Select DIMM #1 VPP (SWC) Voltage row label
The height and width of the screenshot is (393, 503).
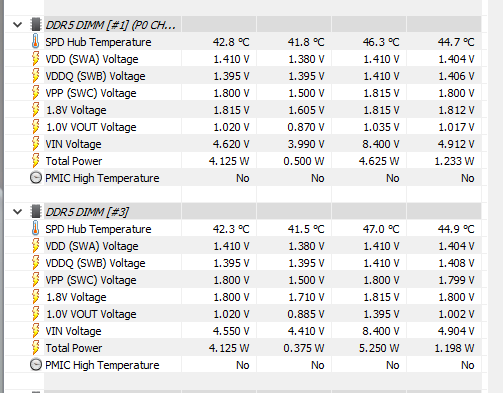tap(91, 93)
